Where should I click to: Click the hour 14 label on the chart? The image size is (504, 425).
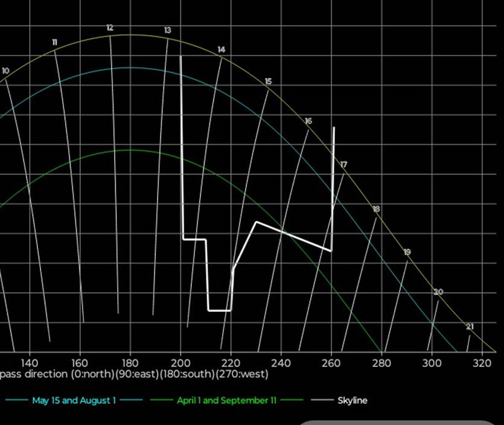[222, 50]
